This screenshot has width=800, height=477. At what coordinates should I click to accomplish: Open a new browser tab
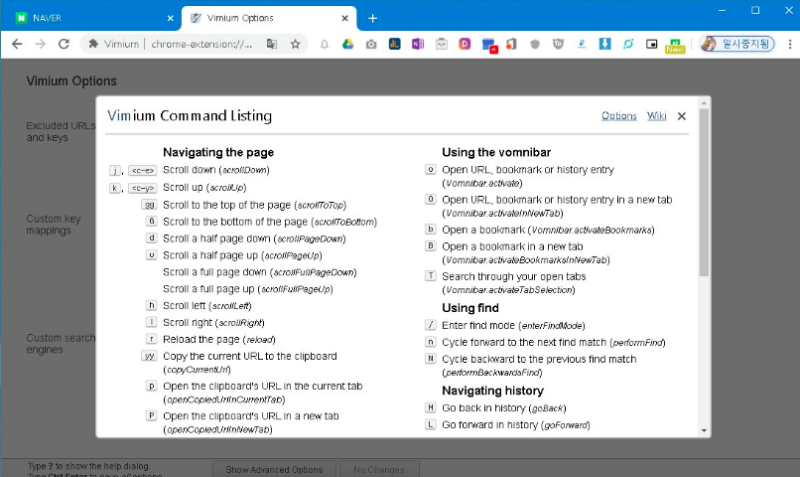click(x=373, y=18)
